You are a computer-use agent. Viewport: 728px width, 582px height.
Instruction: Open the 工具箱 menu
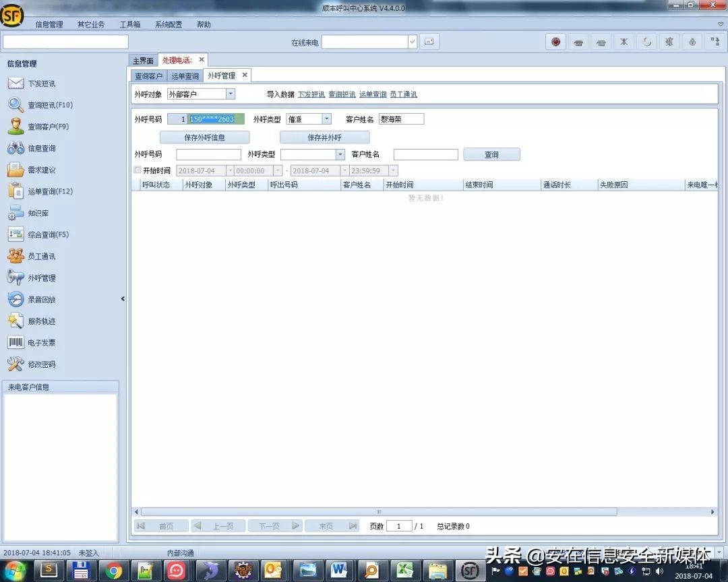pos(130,24)
